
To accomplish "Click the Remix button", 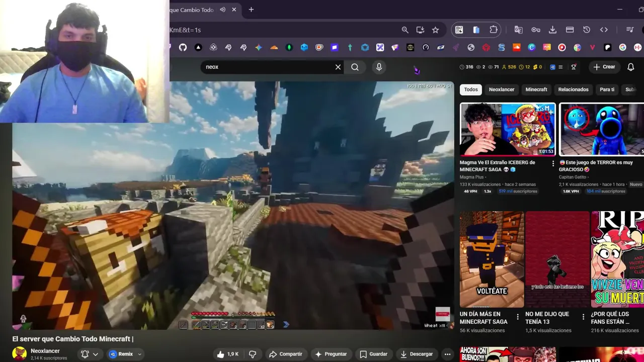I will pyautogui.click(x=121, y=354).
